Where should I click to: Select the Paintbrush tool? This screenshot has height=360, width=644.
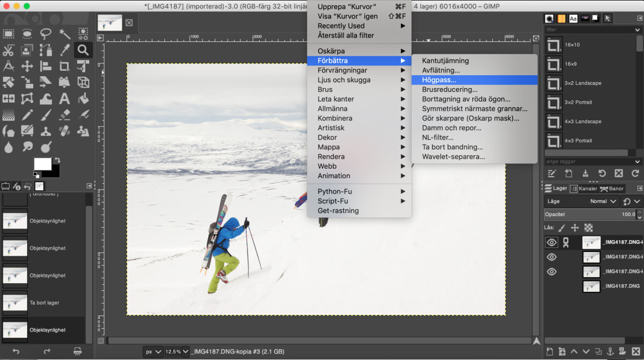pyautogui.click(x=46, y=115)
